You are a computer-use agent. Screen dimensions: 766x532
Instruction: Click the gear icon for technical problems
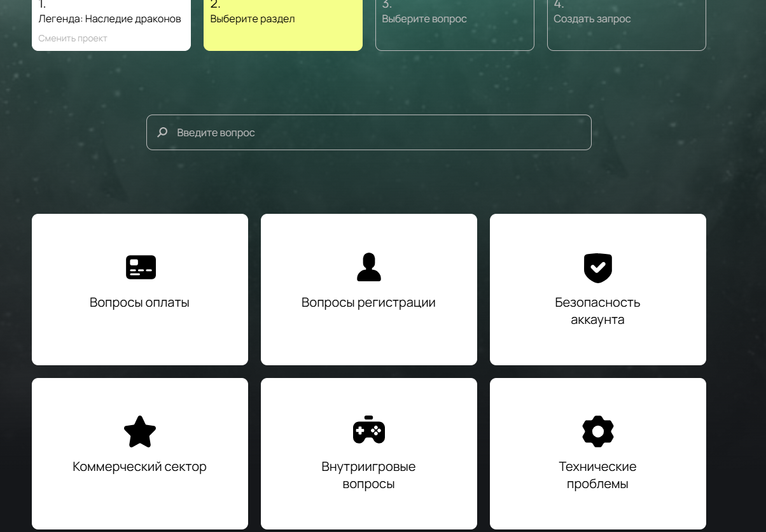[x=597, y=431]
